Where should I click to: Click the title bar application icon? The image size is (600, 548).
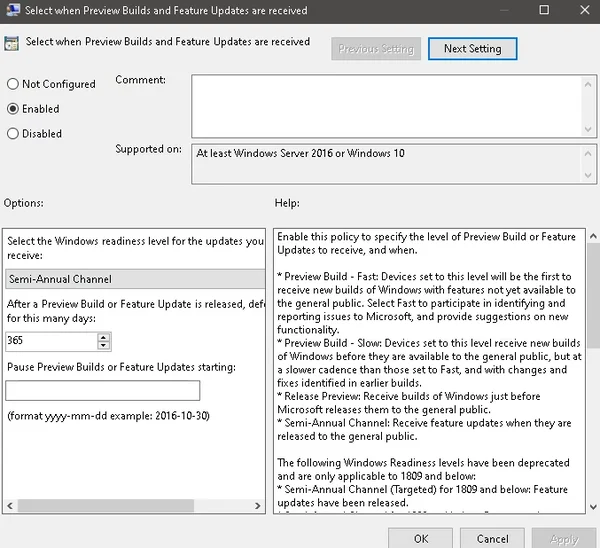13,10
